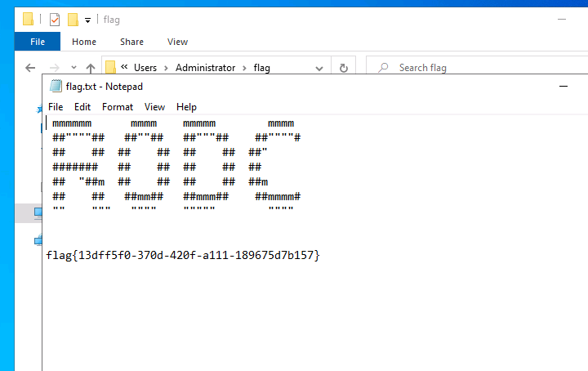Click Explorer Forward arrow
The image size is (588, 371).
tap(55, 68)
